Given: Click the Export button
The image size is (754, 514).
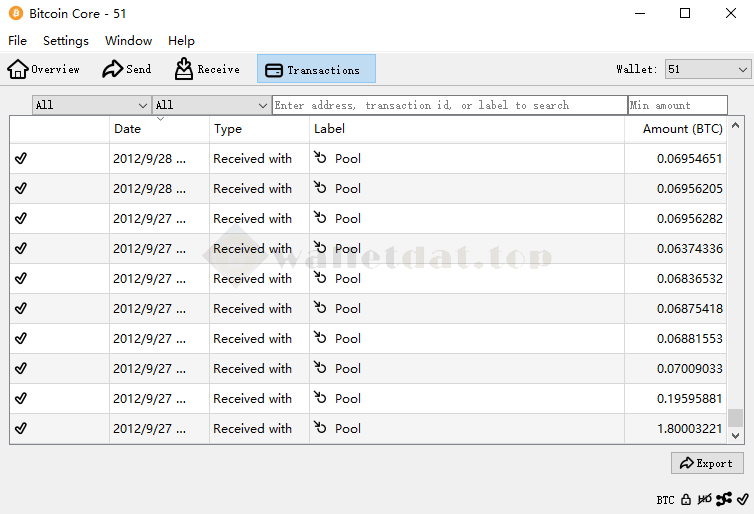Looking at the screenshot, I should point(706,463).
